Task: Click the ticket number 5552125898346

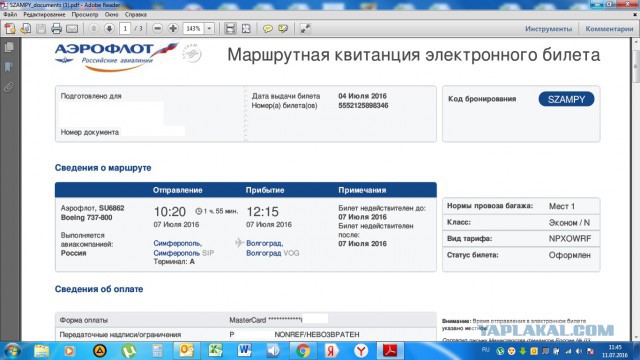Action: click(x=363, y=106)
